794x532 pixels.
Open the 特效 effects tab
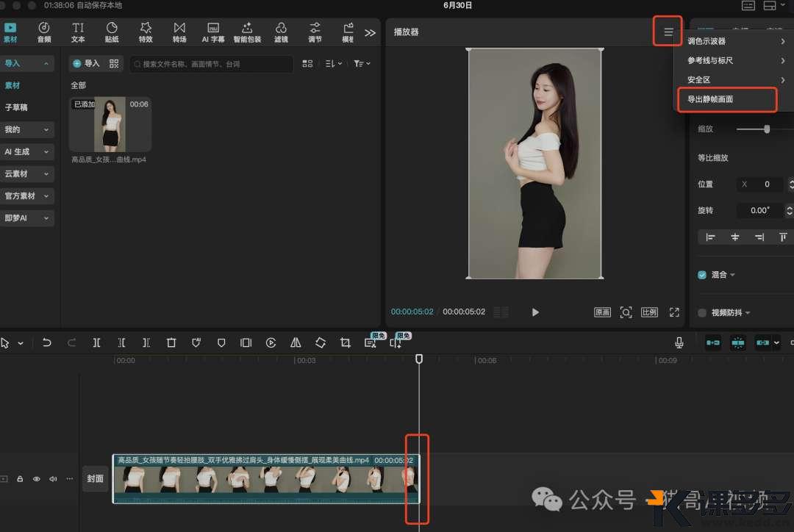click(x=146, y=32)
